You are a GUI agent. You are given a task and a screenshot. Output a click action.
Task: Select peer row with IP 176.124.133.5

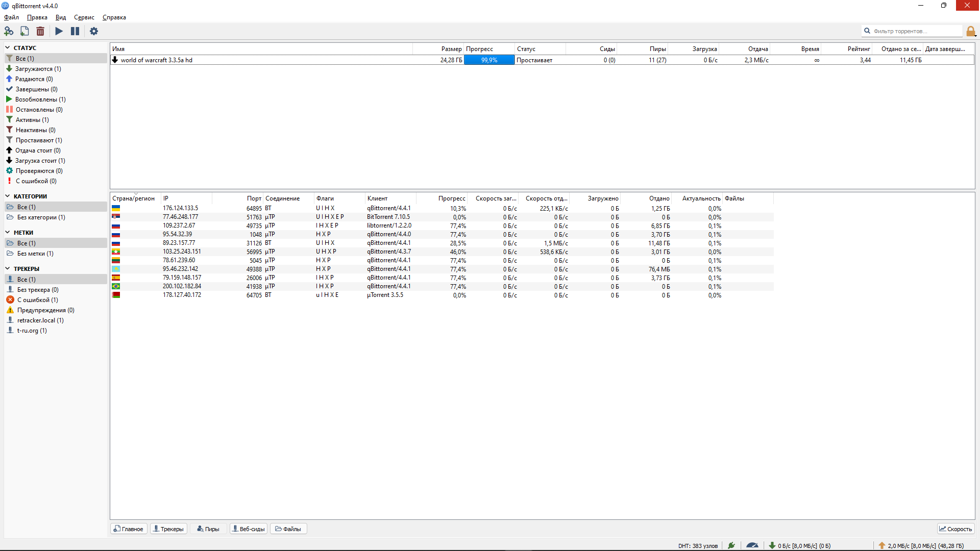442,208
